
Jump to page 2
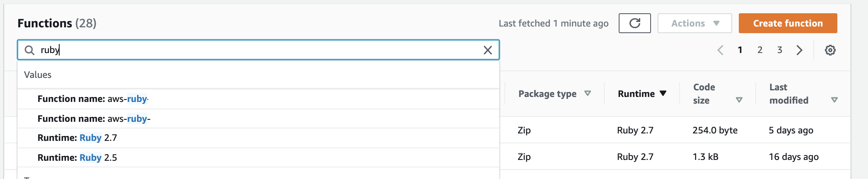[760, 50]
